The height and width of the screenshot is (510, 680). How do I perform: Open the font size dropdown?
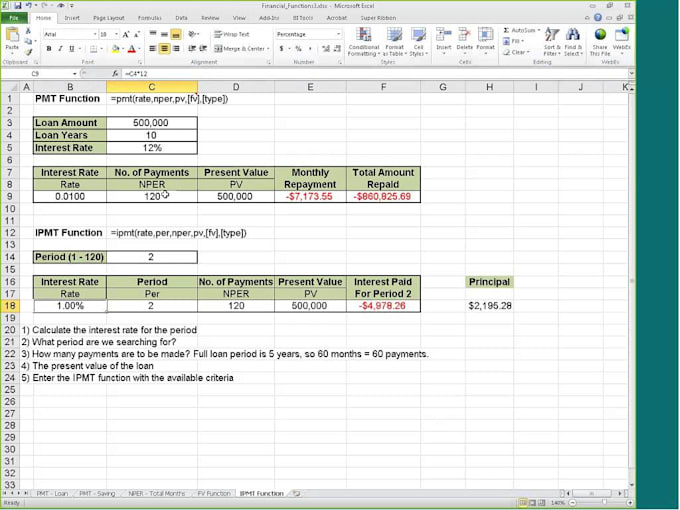pyautogui.click(x=116, y=34)
